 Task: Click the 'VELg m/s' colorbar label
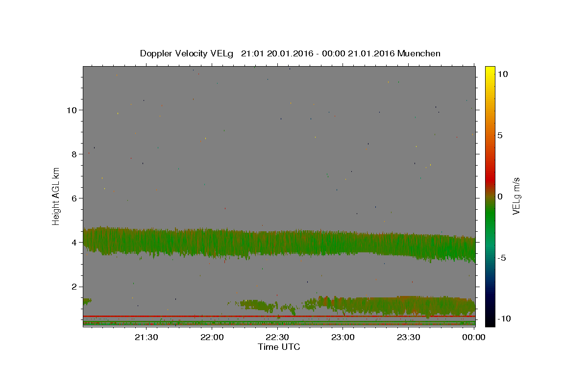click(x=516, y=196)
